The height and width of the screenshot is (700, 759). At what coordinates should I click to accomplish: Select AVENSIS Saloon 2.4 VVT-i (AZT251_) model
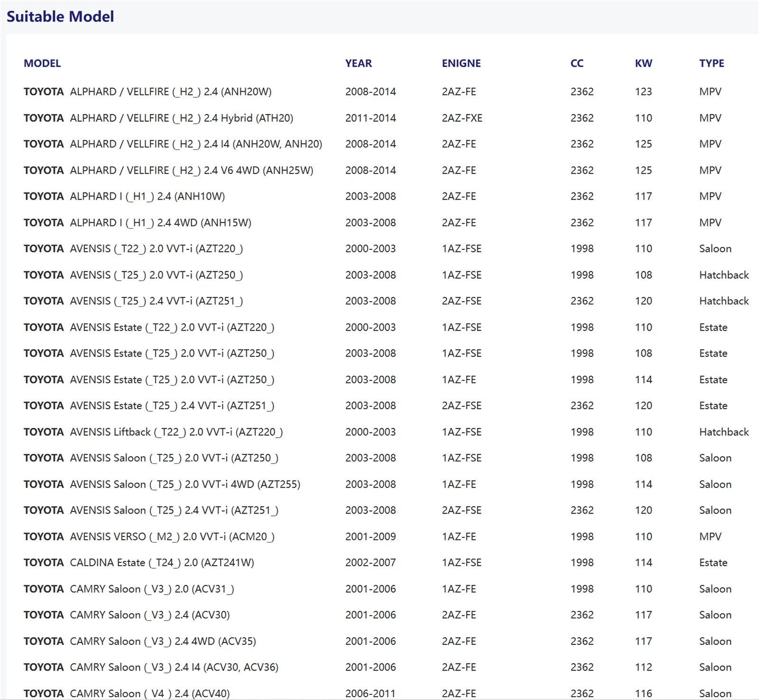coord(151,510)
